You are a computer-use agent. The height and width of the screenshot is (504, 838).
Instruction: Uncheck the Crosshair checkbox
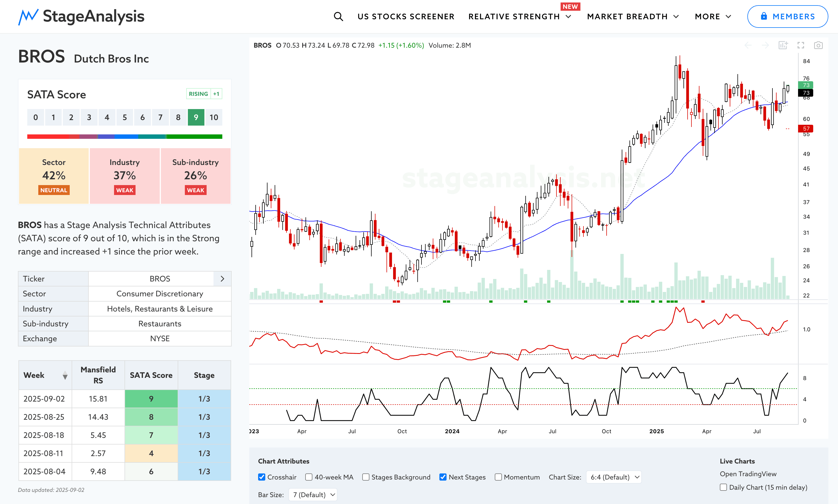pyautogui.click(x=261, y=477)
